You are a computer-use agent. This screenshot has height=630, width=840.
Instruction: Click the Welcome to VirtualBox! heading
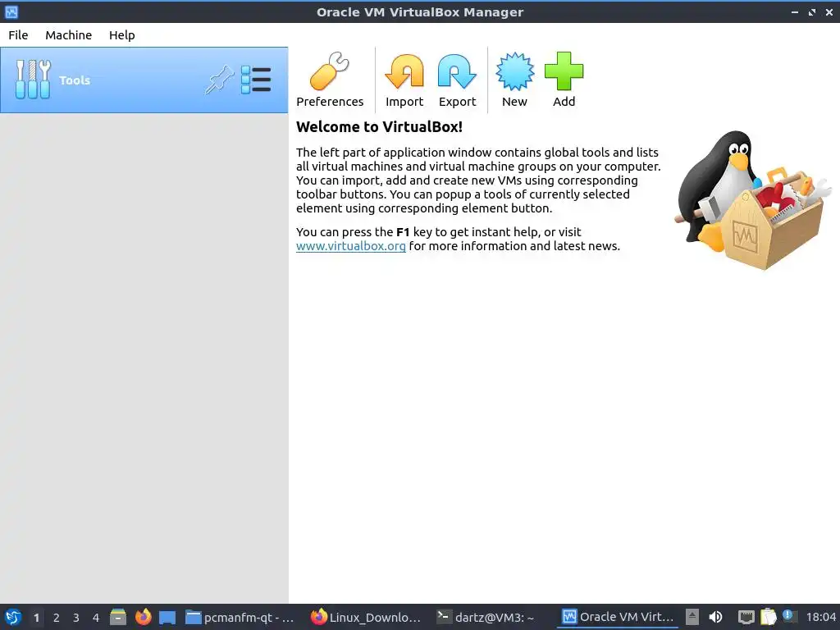pos(379,127)
